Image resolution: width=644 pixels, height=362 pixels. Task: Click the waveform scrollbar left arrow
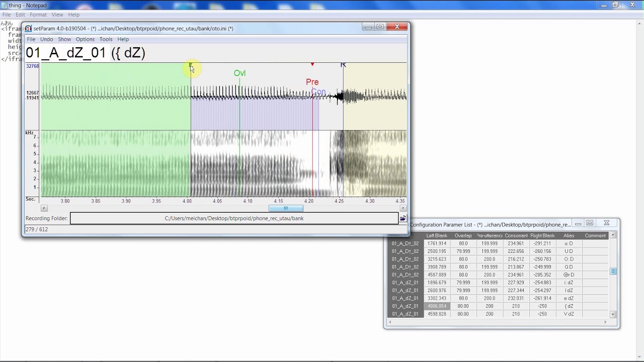pyautogui.click(x=44, y=208)
